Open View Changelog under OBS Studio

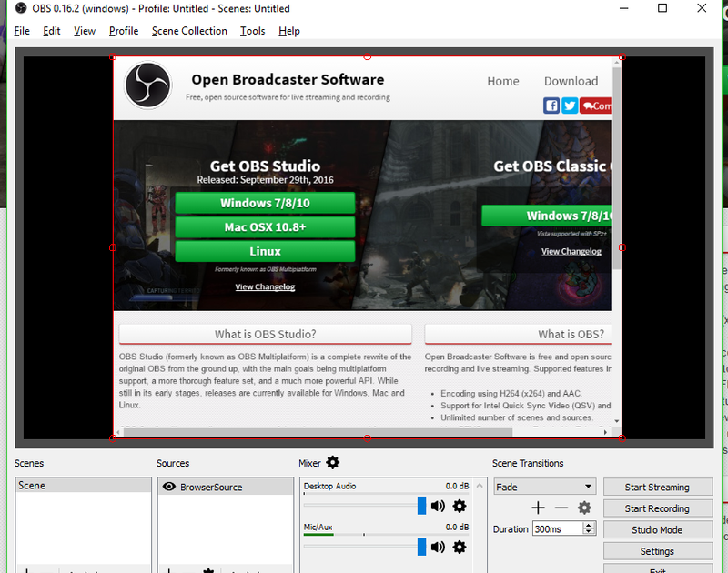pos(265,286)
